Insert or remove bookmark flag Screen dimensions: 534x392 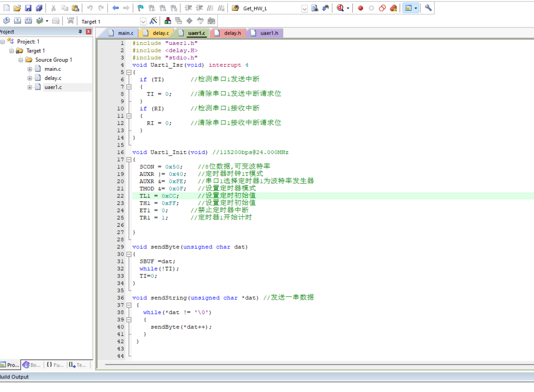pos(140,8)
